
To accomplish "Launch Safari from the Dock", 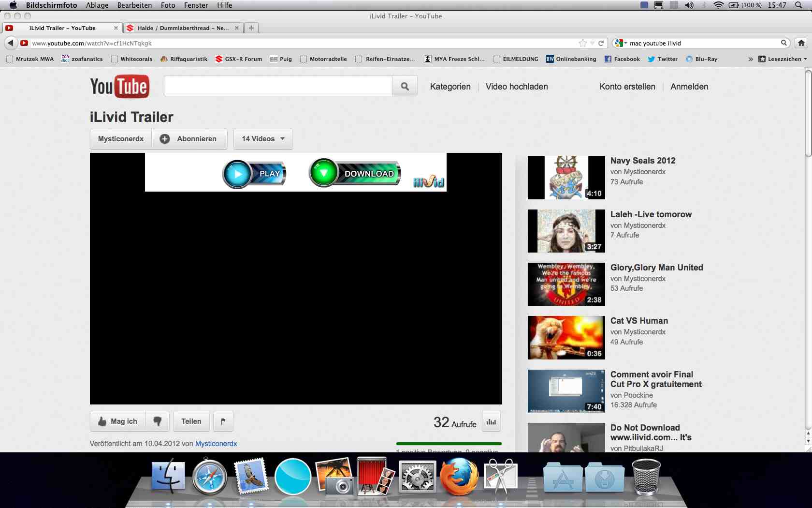I will point(209,477).
